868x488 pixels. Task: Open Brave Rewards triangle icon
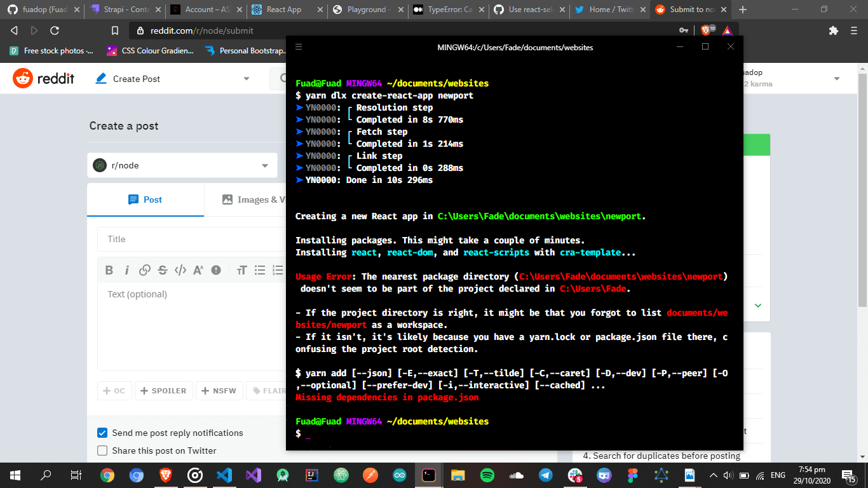click(x=728, y=30)
